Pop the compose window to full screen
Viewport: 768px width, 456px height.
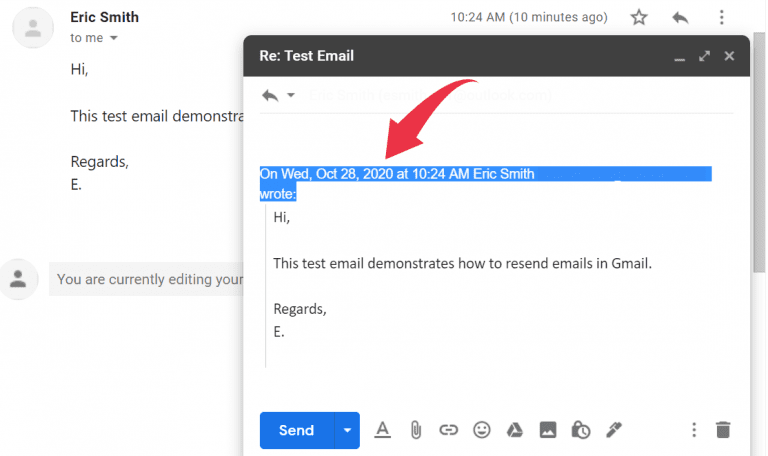click(x=704, y=56)
